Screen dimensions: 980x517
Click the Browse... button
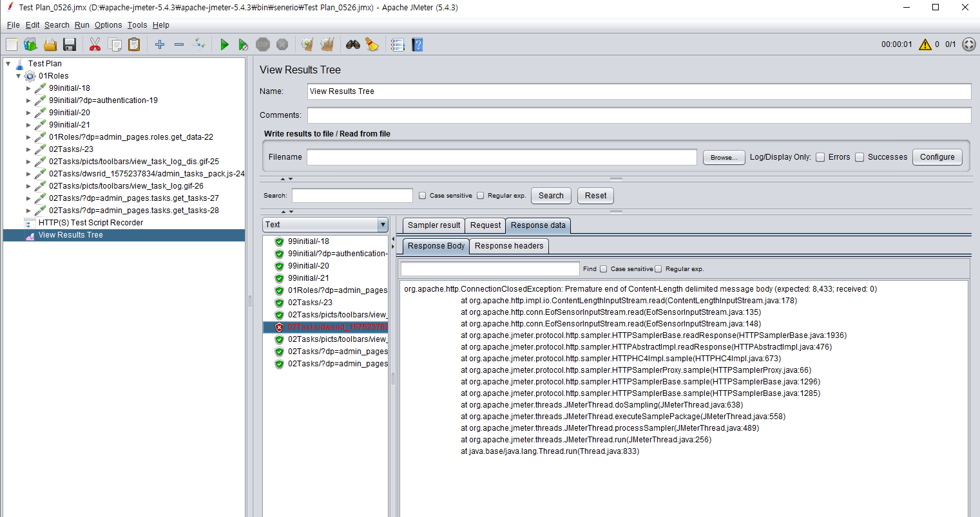(724, 157)
